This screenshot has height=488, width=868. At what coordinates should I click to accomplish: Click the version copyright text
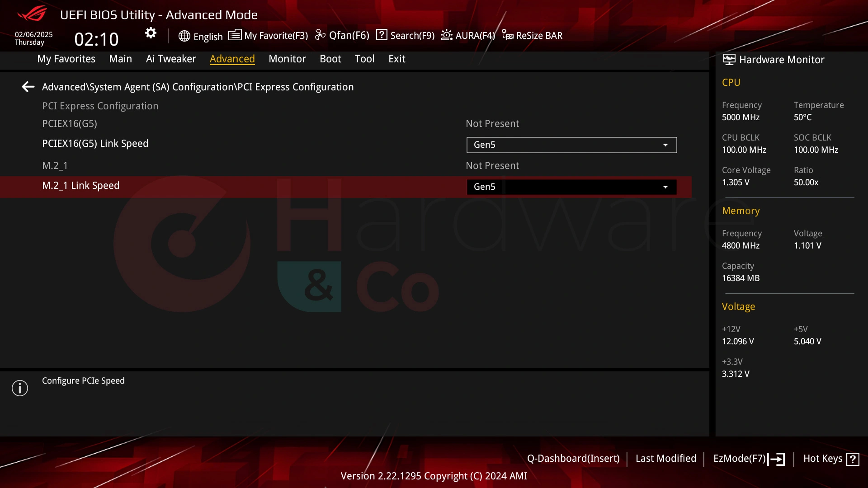pyautogui.click(x=434, y=476)
